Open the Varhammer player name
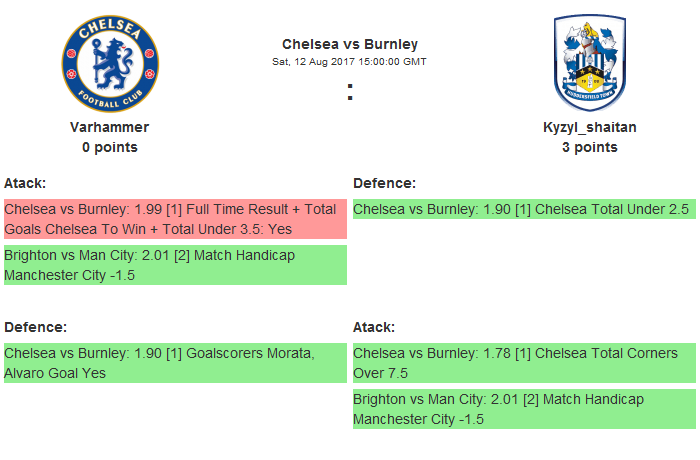This screenshot has width=700, height=460. pos(110,127)
